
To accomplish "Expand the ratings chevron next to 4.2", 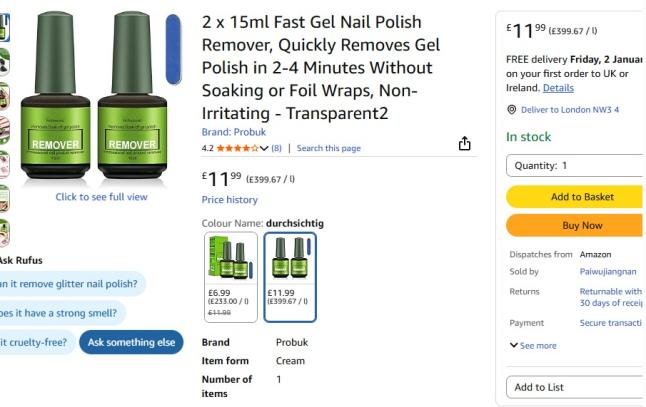I will 264,148.
